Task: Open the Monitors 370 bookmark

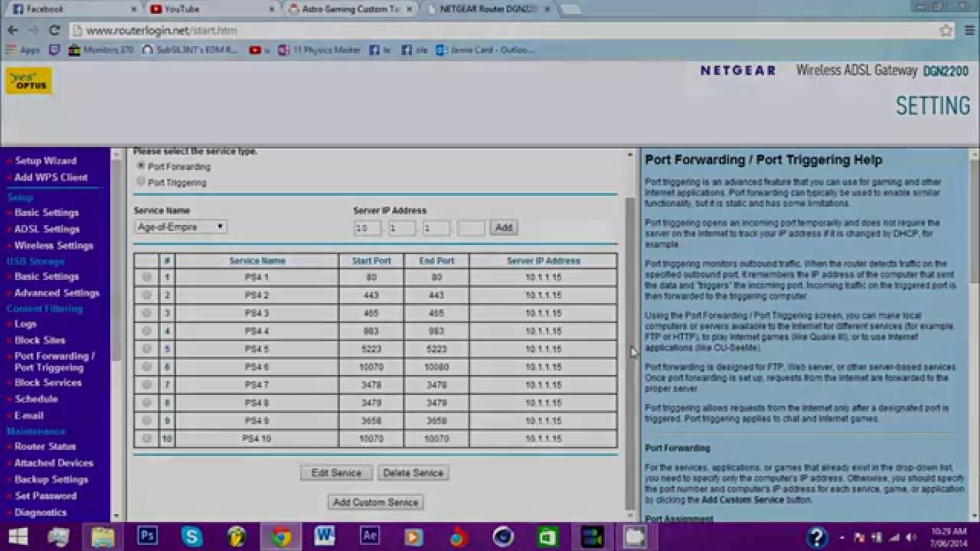Action: point(100,50)
